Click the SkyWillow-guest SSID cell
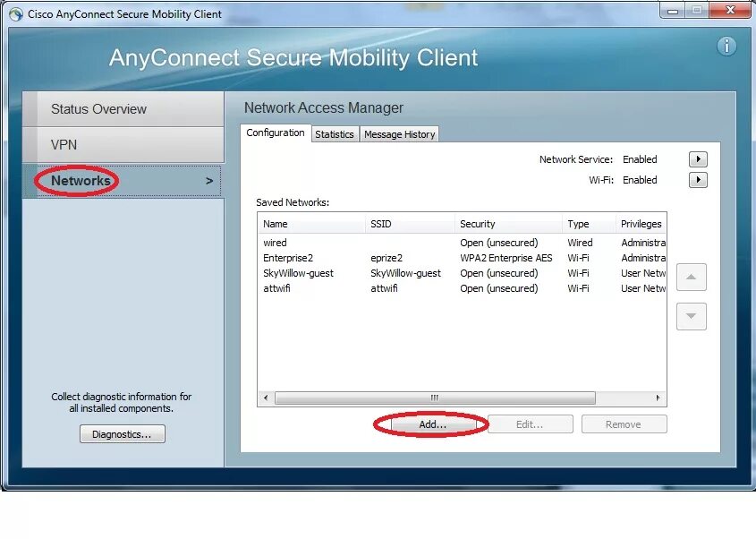Viewport: 756px width, 539px height. (x=405, y=273)
